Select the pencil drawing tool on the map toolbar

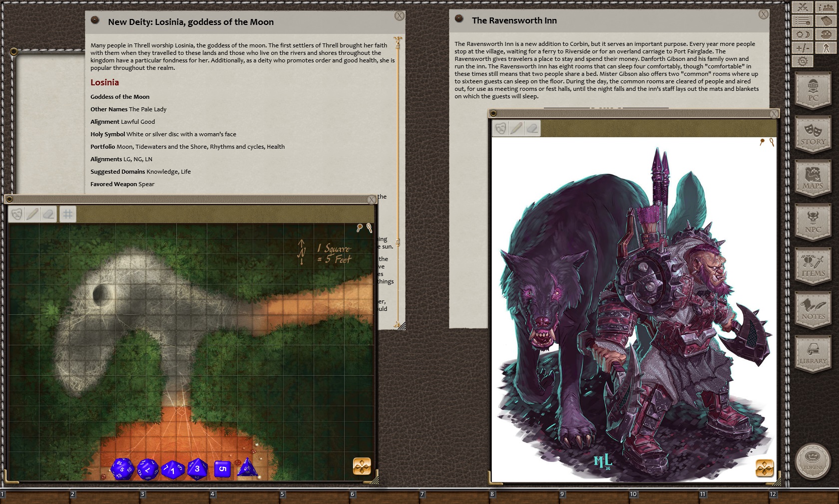(x=32, y=215)
